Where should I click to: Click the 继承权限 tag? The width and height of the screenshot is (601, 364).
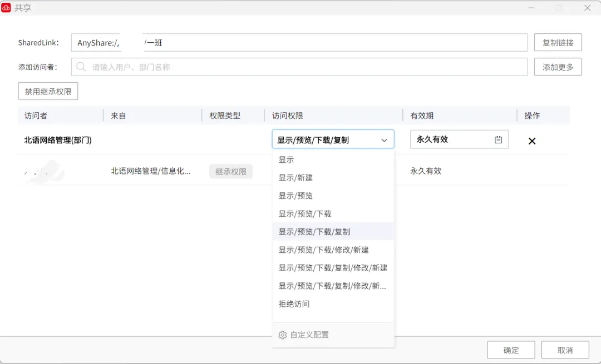[231, 172]
